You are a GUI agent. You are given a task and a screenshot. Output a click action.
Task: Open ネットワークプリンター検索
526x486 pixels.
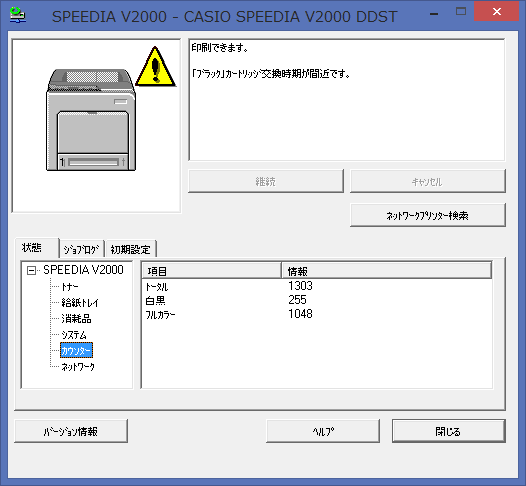coord(427,215)
